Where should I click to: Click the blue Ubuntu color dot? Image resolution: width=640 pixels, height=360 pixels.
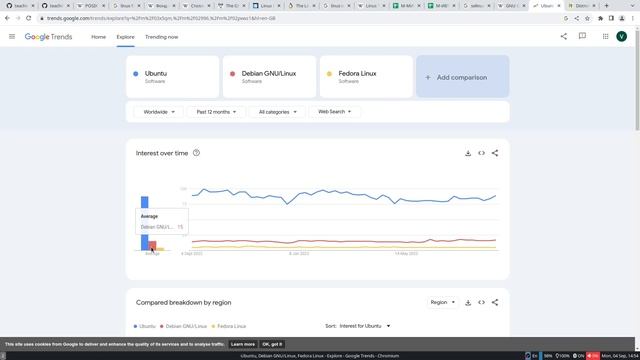pos(136,74)
